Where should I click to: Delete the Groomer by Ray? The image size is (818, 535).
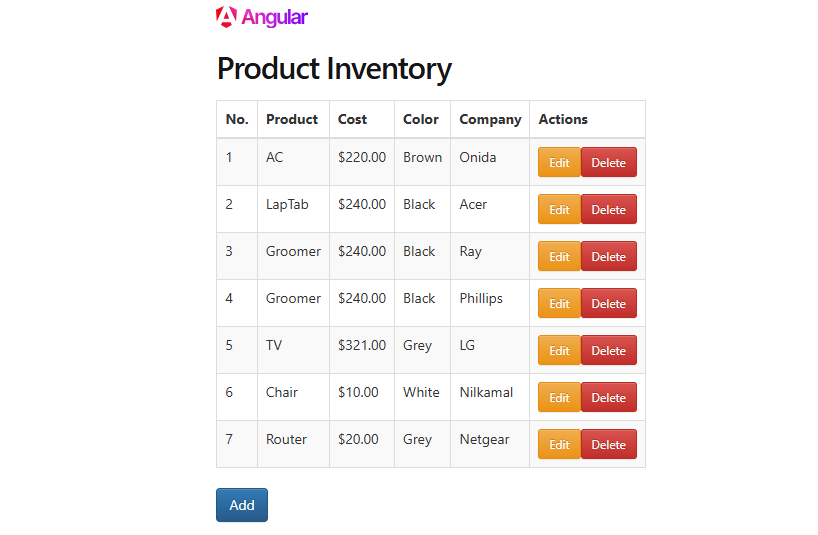[x=608, y=257]
